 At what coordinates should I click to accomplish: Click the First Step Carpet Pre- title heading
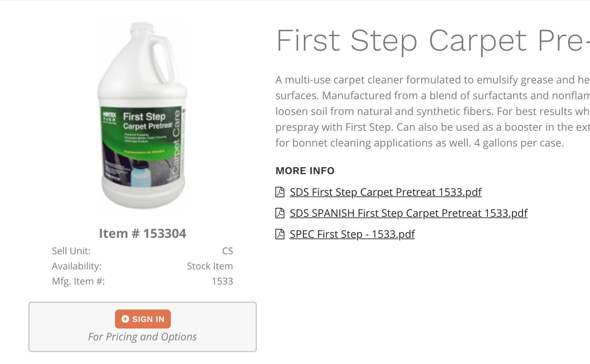pos(433,41)
